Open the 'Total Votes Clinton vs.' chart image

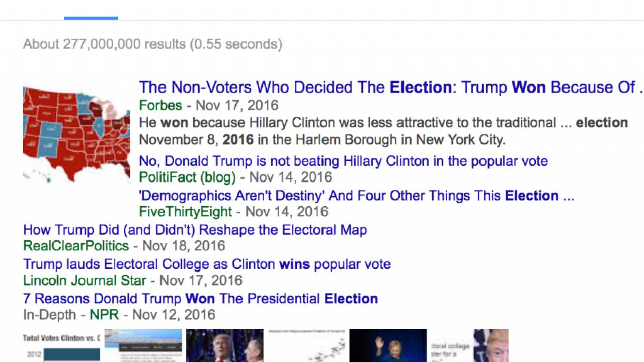tap(61, 346)
